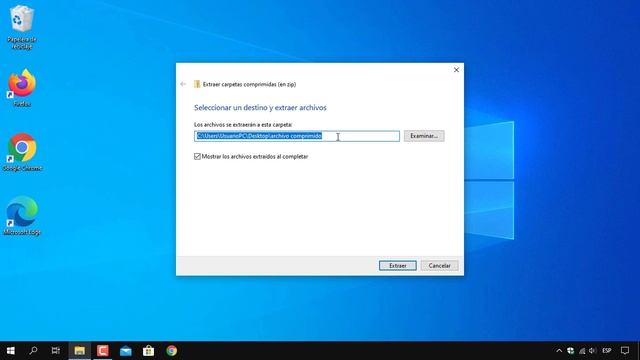
Task: Click the destination folder path field
Action: (x=297, y=136)
